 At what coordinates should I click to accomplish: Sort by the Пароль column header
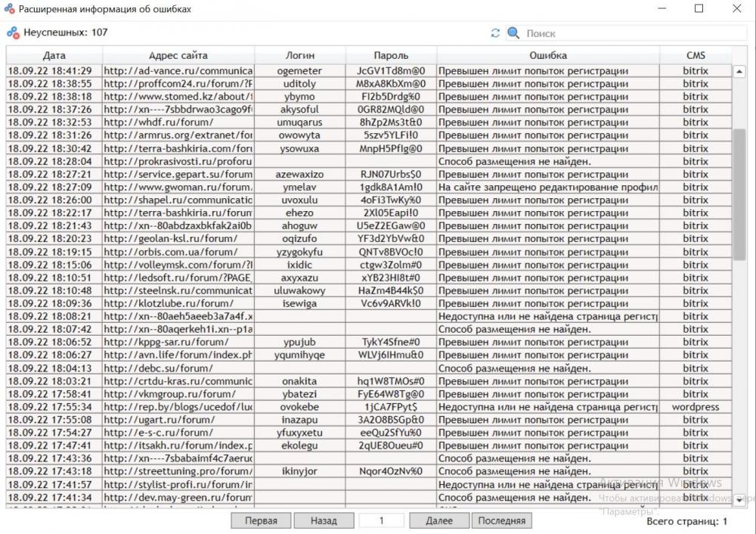tap(391, 55)
